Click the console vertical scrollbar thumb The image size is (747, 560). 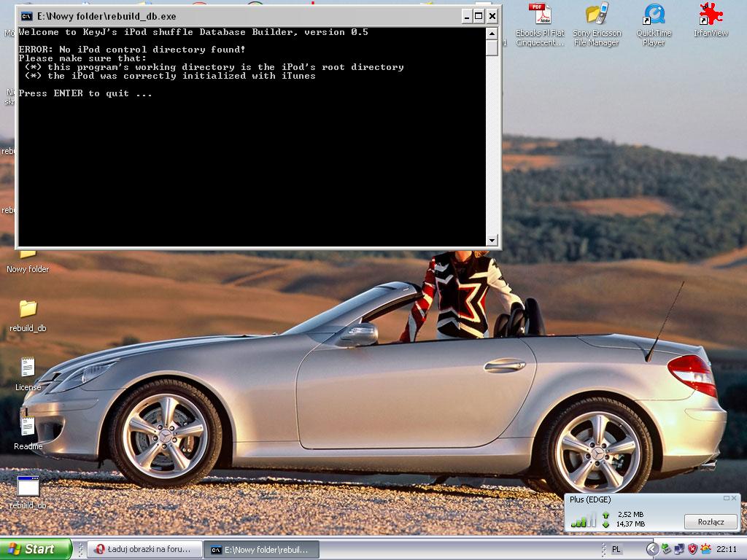(492, 47)
